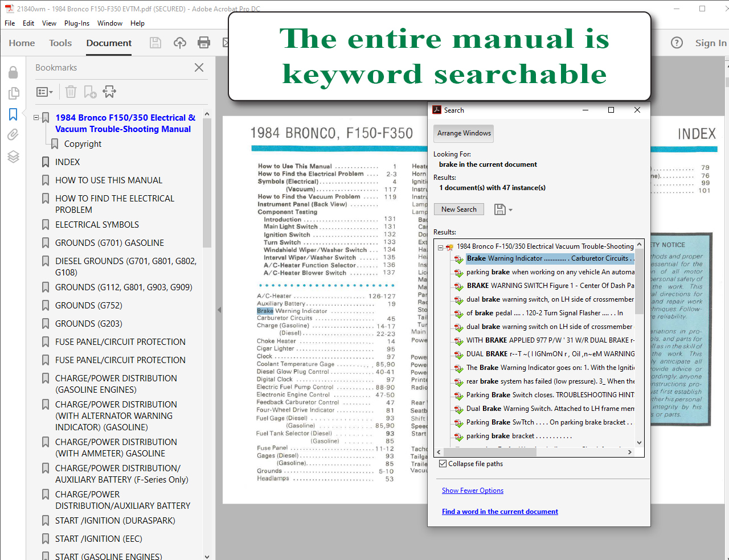
Task: Open the Attachments paperclip icon
Action: (13, 135)
